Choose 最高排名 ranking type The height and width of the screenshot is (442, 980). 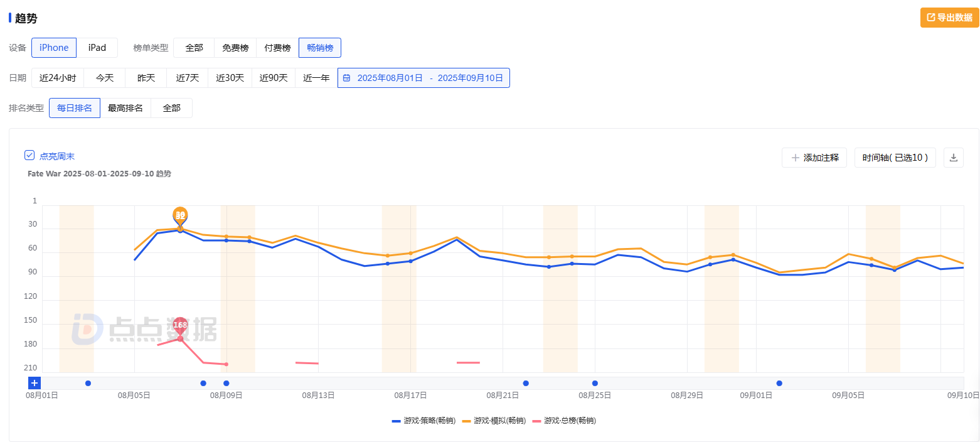tap(125, 108)
